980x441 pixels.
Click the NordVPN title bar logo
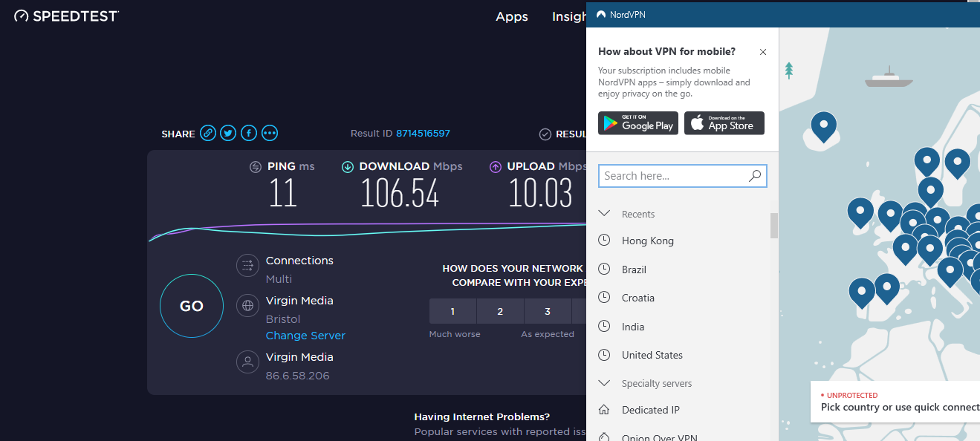[x=601, y=14]
